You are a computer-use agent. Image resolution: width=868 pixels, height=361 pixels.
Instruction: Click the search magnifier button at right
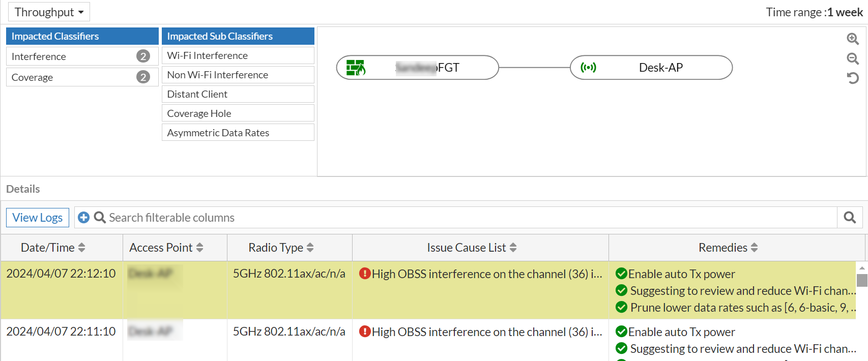point(850,218)
